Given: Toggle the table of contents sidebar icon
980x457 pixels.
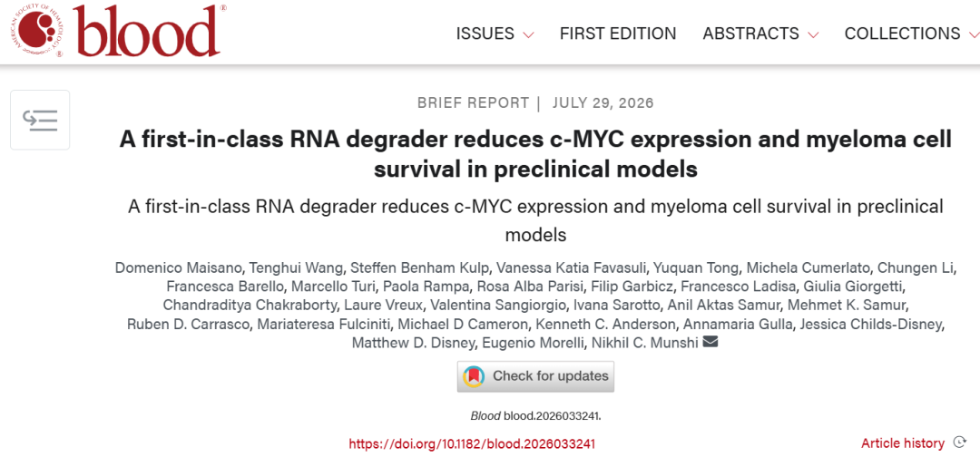Looking at the screenshot, I should (x=40, y=120).
